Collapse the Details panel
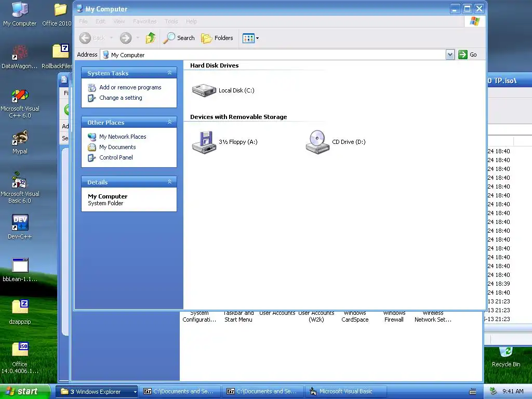The height and width of the screenshot is (399, 532). pos(170,182)
